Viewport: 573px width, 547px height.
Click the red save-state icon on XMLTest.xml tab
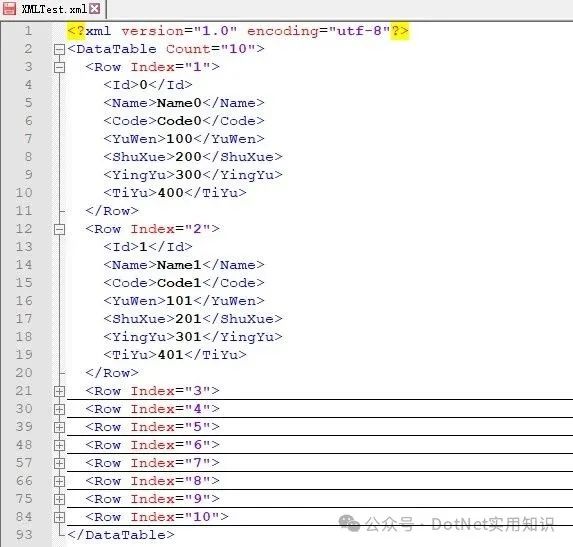9,9
